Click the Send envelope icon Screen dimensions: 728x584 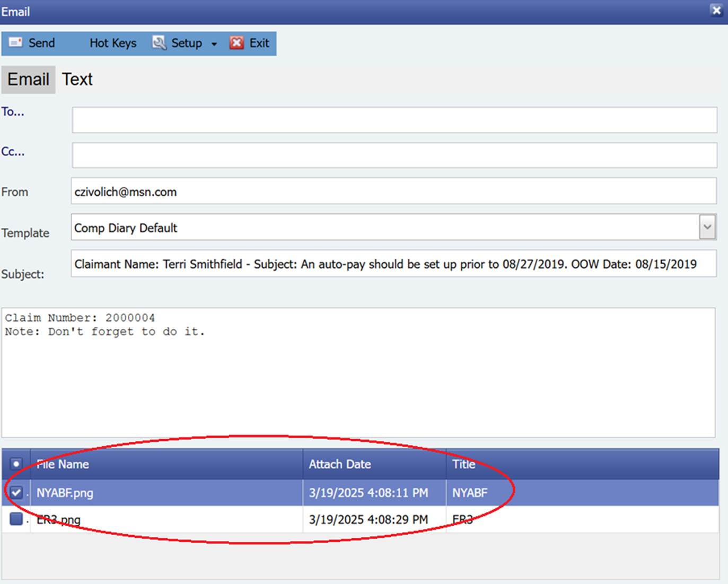click(16, 42)
